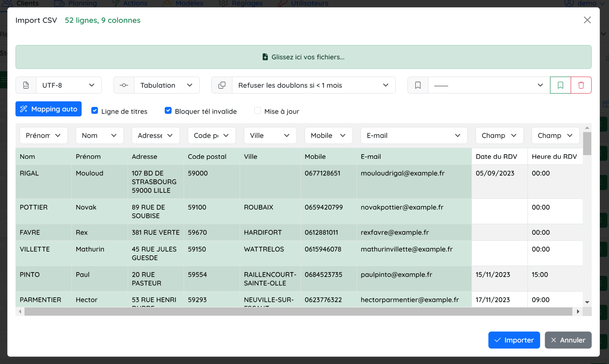Open the UTF-8 encoding dropdown

coord(69,85)
